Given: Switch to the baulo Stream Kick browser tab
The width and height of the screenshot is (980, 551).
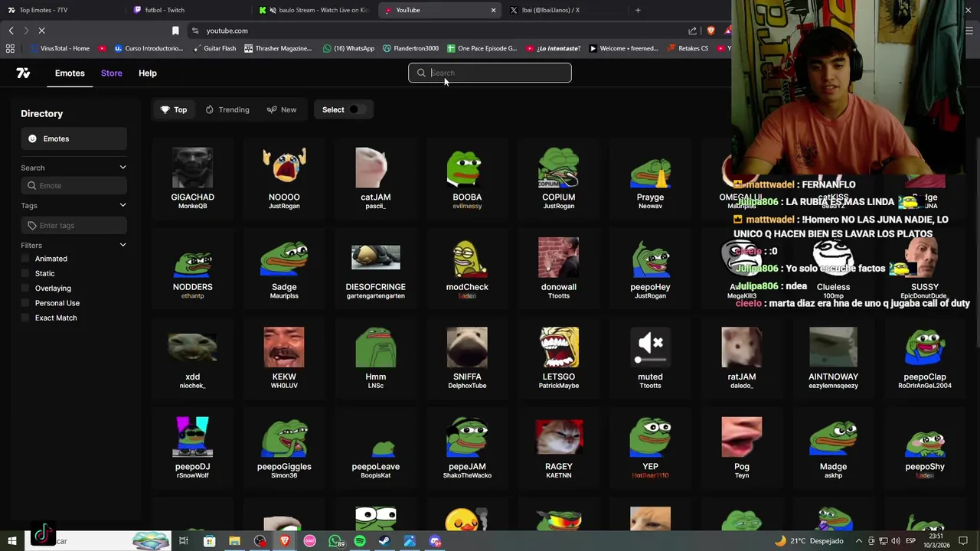Looking at the screenshot, I should coord(314,10).
